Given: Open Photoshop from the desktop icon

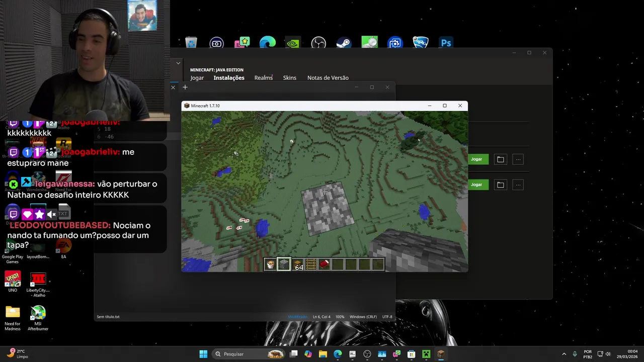Looking at the screenshot, I should (446, 43).
